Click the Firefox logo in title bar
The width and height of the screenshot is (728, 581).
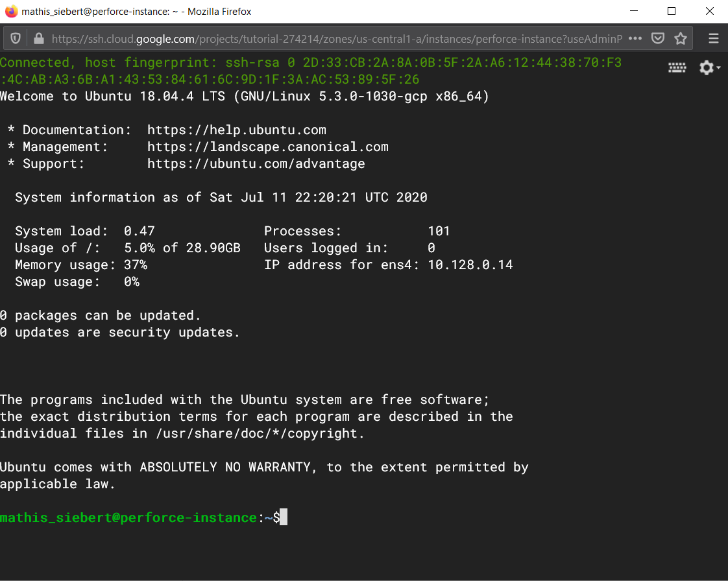[x=11, y=11]
